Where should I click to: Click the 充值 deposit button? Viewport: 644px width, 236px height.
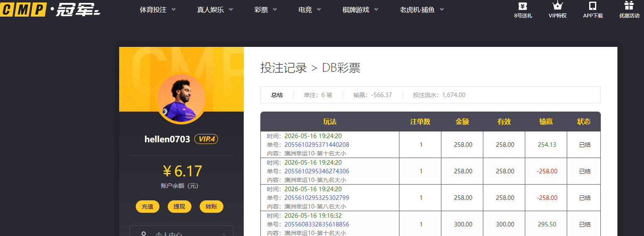tap(147, 207)
